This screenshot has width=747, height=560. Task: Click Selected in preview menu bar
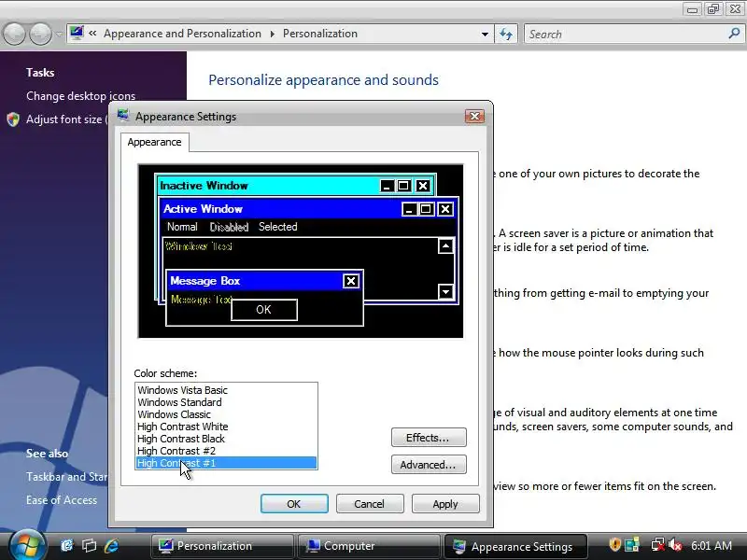tap(277, 227)
